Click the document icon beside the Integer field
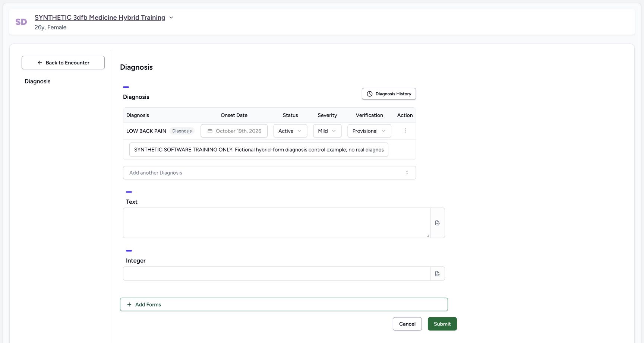Viewport: 644px width, 343px height. click(438, 274)
